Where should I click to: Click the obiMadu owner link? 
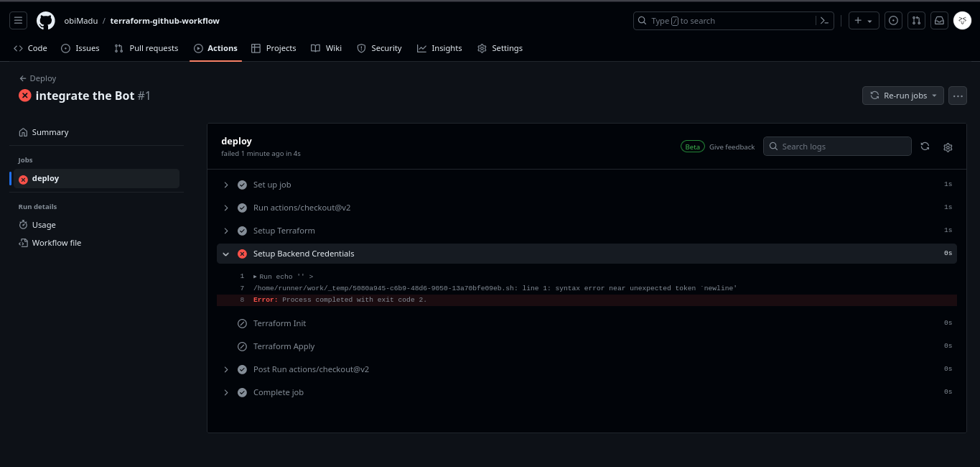(x=80, y=21)
